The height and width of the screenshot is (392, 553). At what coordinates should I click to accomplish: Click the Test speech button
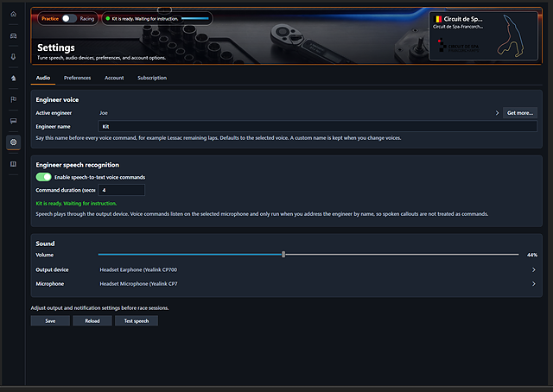click(137, 321)
